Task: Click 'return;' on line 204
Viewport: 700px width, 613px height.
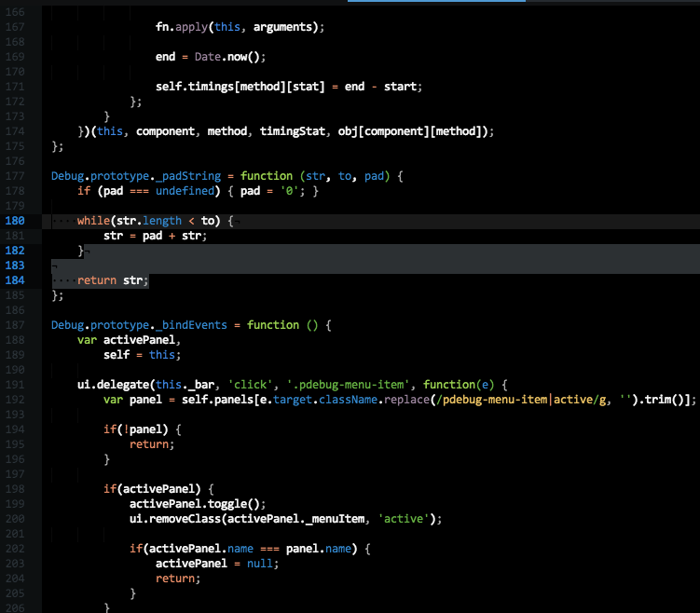Action: [178, 579]
